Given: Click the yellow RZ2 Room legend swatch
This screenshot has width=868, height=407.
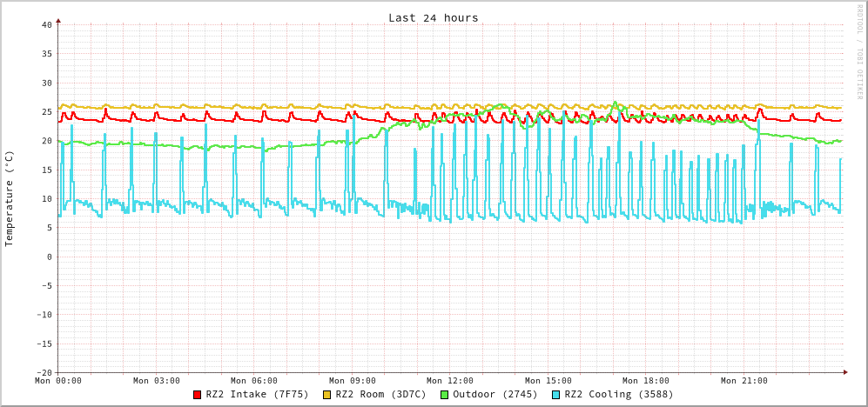Looking at the screenshot, I should 326,395.
